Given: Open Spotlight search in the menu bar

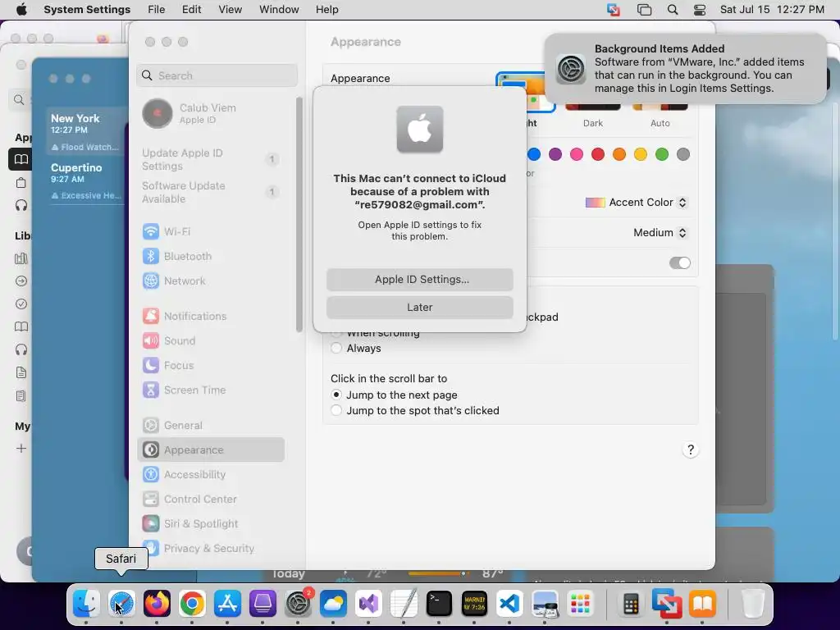Looking at the screenshot, I should tap(673, 10).
